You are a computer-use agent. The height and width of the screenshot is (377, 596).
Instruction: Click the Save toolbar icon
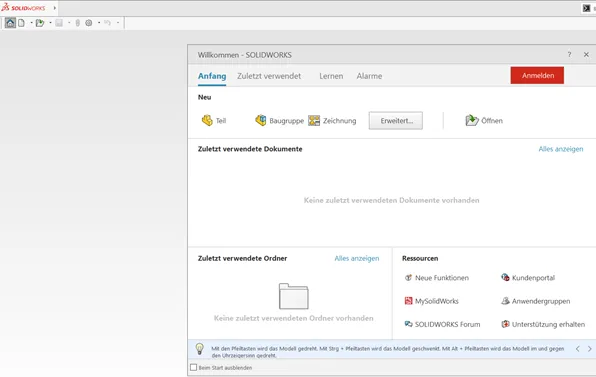59,23
